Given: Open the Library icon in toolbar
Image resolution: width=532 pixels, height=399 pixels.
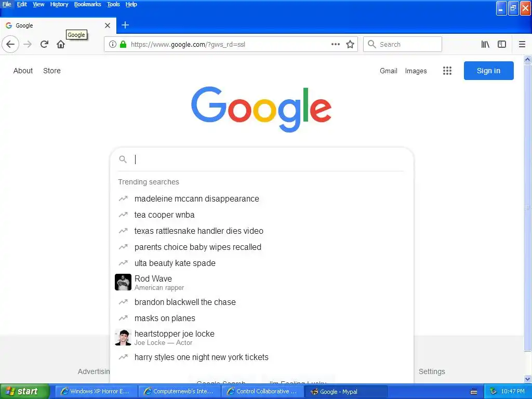Looking at the screenshot, I should click(485, 44).
